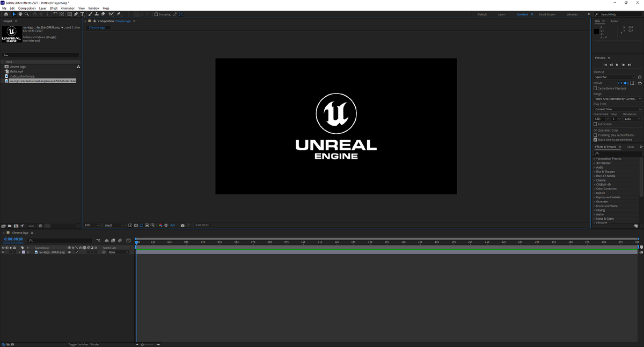Jump to last frame in Preview panel
The image size is (644, 347).
point(629,65)
